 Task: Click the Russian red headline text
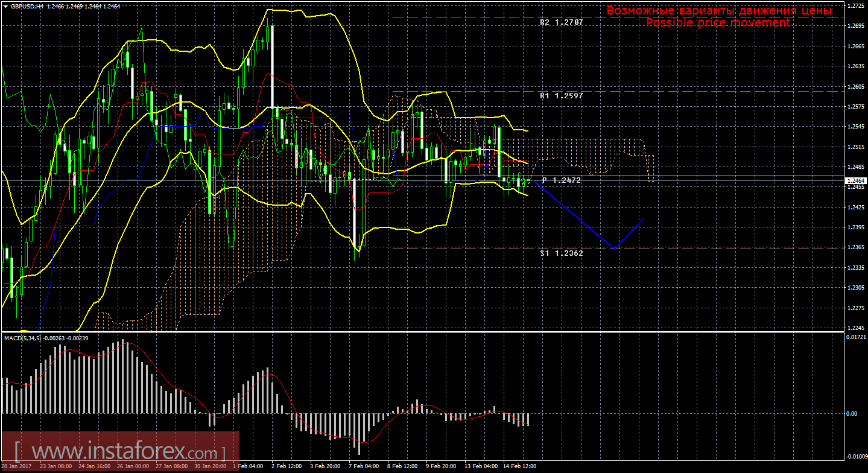719,10
